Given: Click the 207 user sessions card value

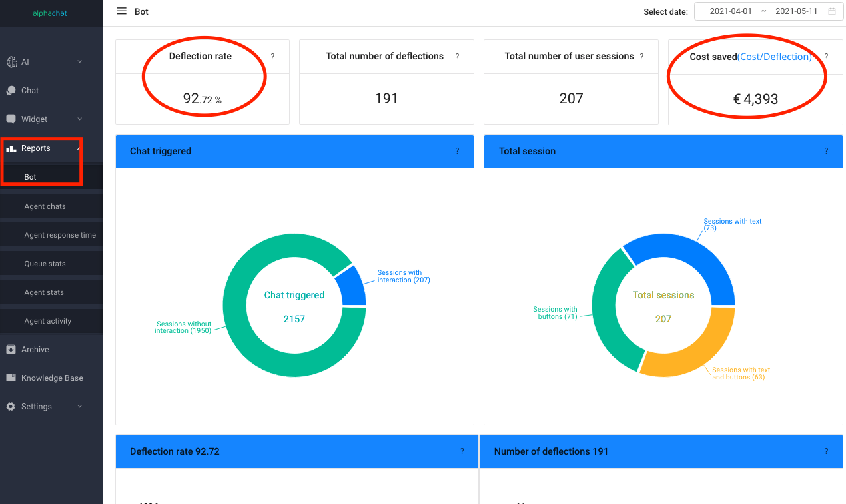Looking at the screenshot, I should (x=571, y=99).
